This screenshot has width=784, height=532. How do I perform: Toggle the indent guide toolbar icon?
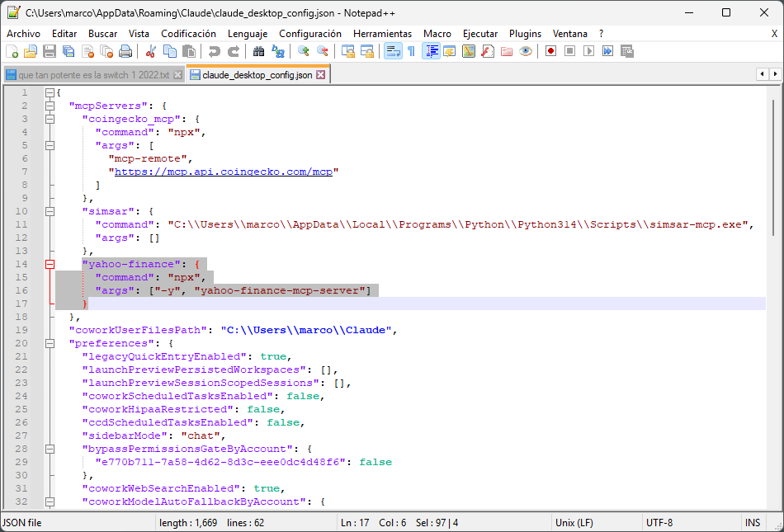(x=432, y=51)
